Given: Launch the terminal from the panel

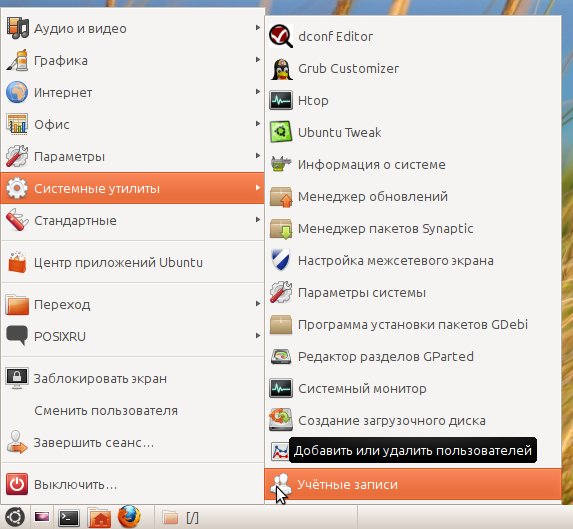Looking at the screenshot, I should [69, 517].
